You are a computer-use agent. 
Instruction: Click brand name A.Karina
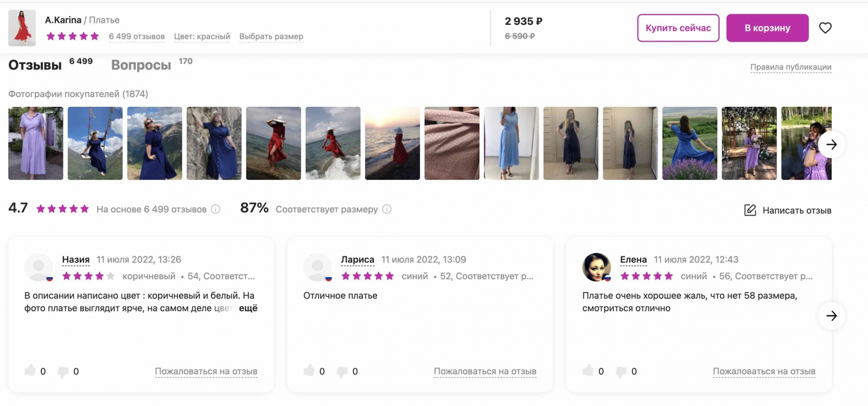coord(63,20)
